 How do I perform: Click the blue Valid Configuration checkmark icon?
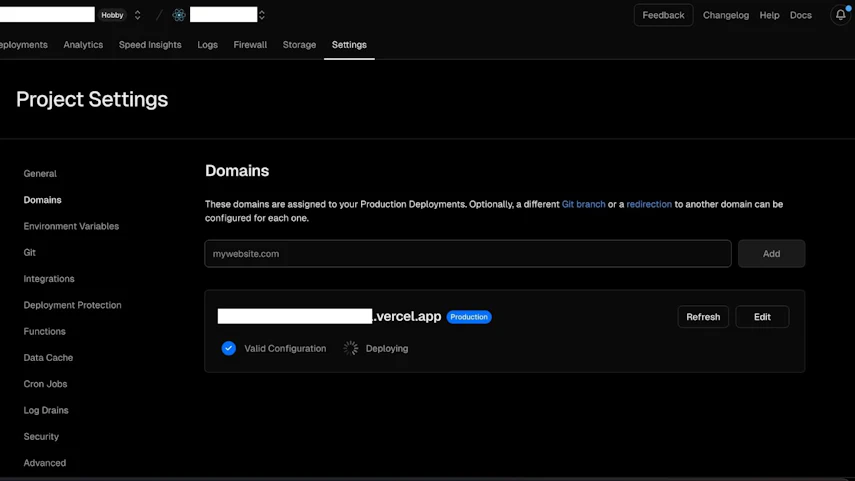pyautogui.click(x=228, y=348)
